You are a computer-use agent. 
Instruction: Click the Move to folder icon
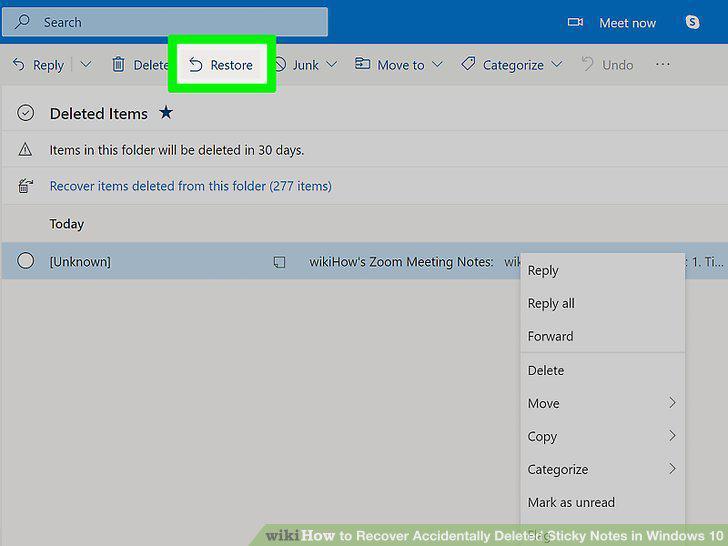[x=362, y=64]
